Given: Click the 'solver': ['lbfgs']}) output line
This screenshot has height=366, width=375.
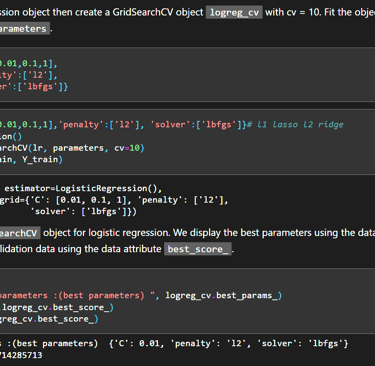Looking at the screenshot, I should pos(86,211).
